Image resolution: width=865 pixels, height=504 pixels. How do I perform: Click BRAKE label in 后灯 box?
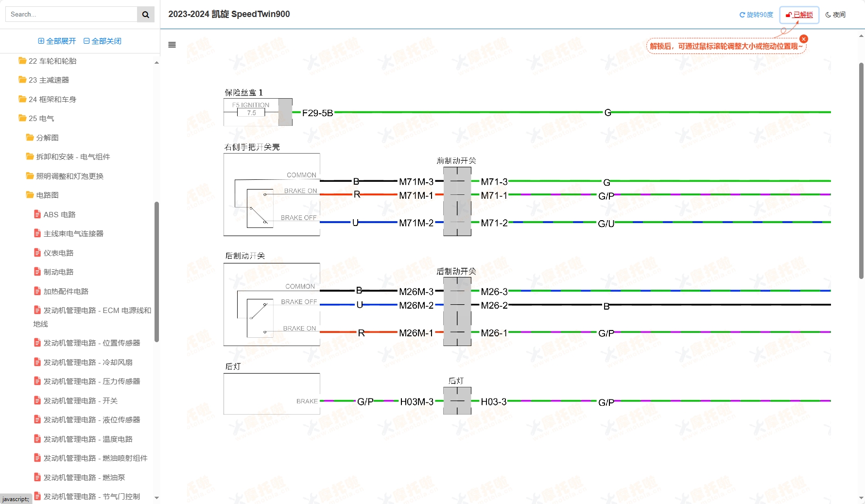tap(307, 401)
